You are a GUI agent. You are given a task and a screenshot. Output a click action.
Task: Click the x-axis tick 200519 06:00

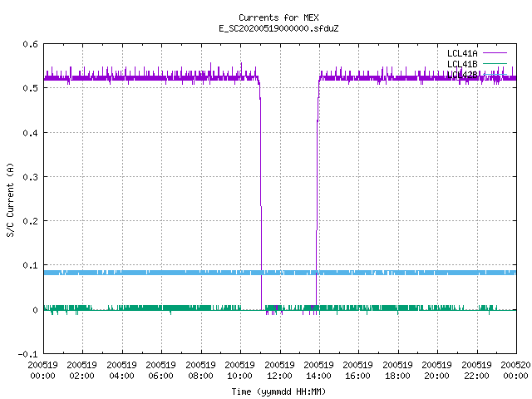[160, 371]
